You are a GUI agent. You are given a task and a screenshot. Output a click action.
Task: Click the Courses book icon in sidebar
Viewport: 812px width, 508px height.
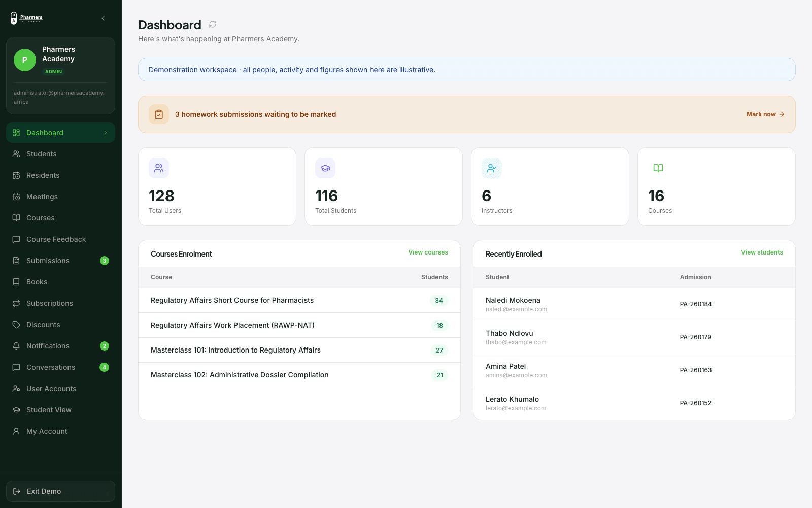pos(16,218)
